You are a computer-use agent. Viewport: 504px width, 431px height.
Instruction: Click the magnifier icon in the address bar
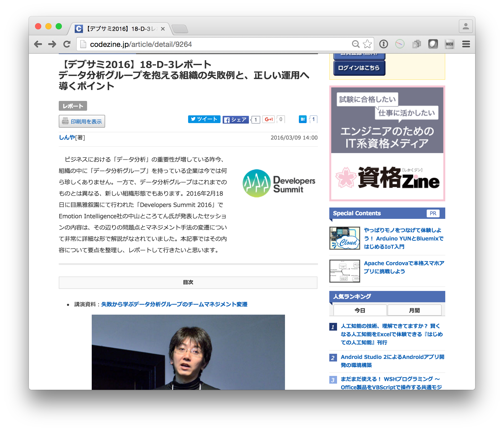(356, 44)
